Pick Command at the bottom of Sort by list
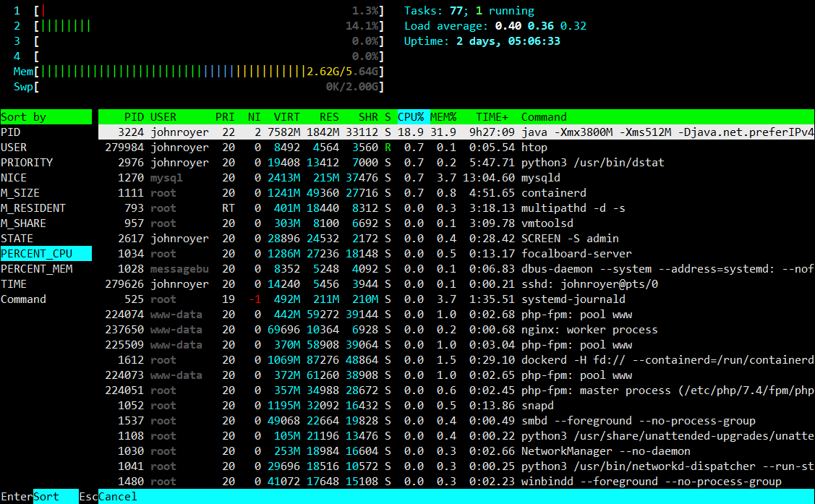The height and width of the screenshot is (504, 815). pyautogui.click(x=46, y=299)
